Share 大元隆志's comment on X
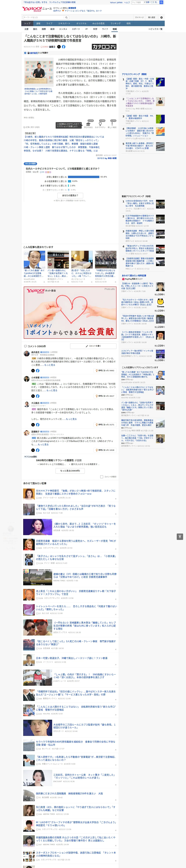This screenshot has width=186, height=868. (x=33, y=425)
